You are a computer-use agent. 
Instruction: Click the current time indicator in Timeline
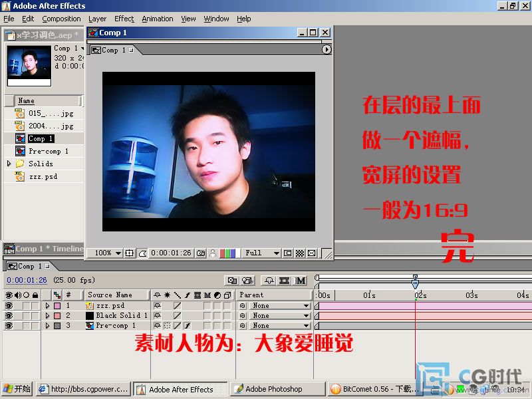point(415,282)
